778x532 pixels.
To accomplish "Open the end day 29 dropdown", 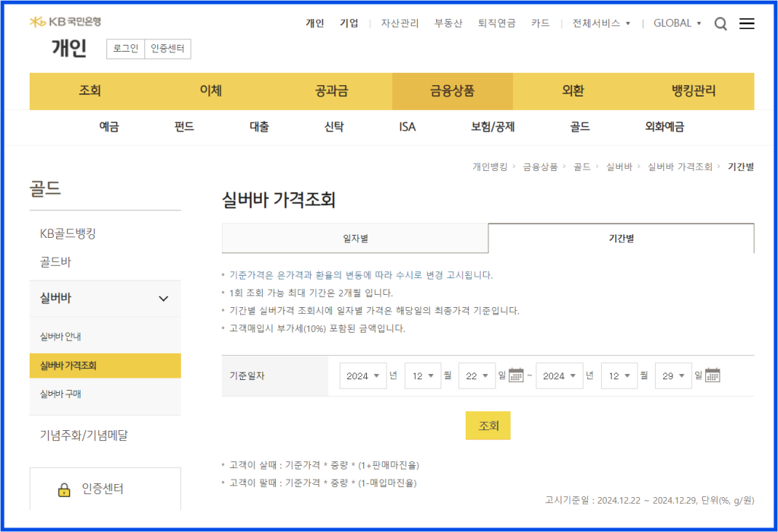I will (x=673, y=375).
